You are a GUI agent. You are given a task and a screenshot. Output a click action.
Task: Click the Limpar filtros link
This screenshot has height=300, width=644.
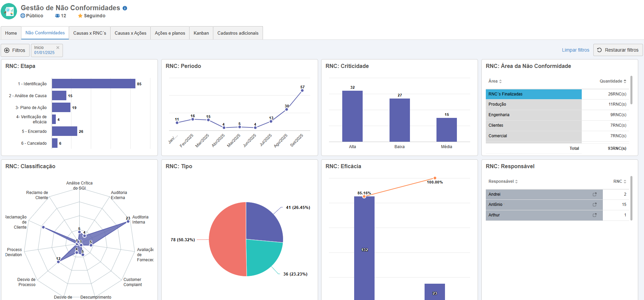coord(575,50)
